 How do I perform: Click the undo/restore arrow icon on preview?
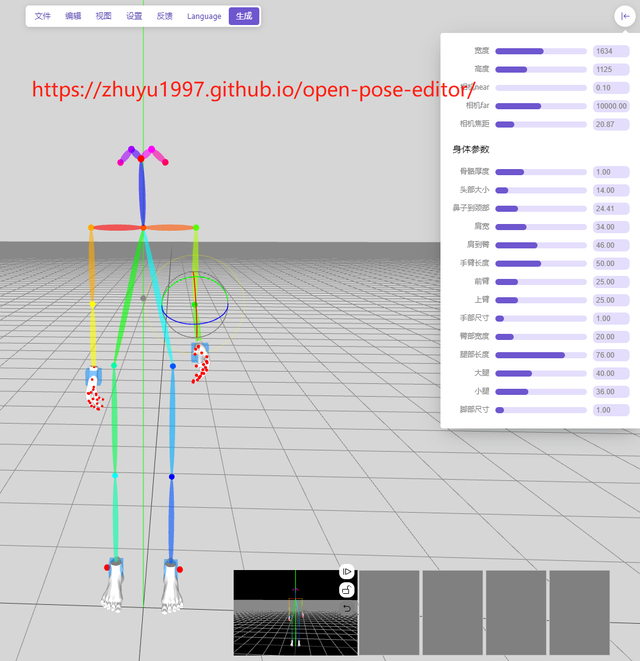point(347,608)
